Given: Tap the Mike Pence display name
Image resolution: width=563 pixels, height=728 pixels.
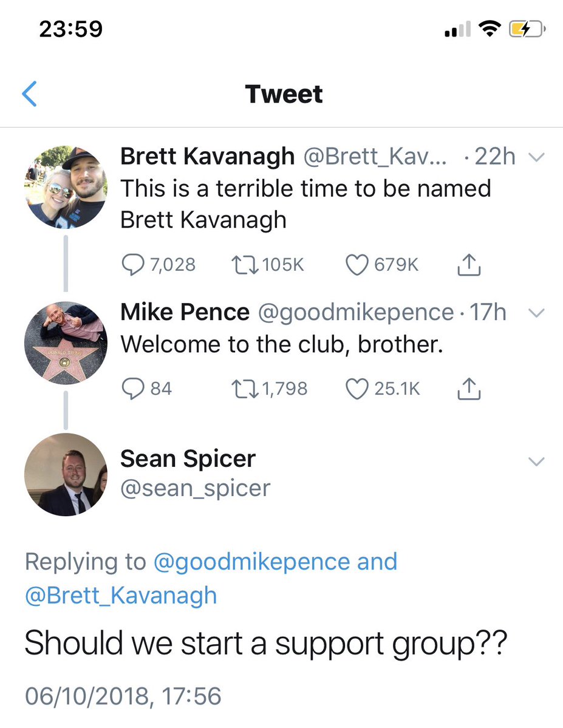Looking at the screenshot, I should point(185,311).
